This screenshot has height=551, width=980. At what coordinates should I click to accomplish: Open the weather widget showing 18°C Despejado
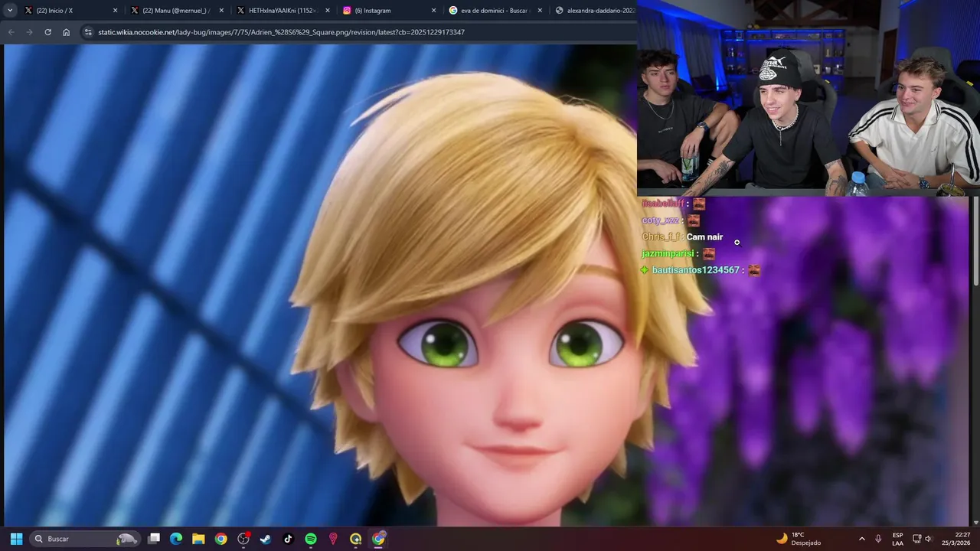pos(799,539)
